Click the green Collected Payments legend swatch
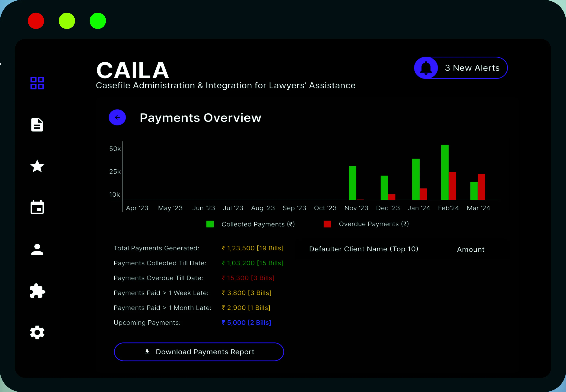 pyautogui.click(x=210, y=224)
